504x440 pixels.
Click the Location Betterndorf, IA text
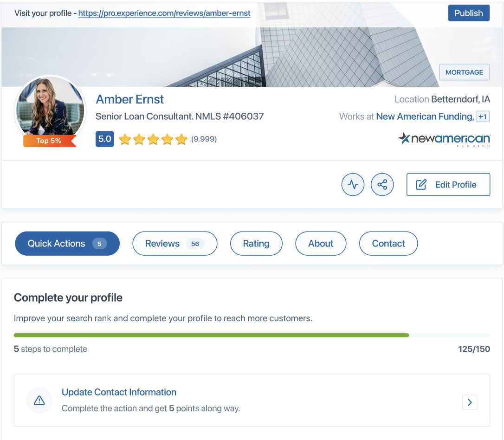[x=442, y=99]
